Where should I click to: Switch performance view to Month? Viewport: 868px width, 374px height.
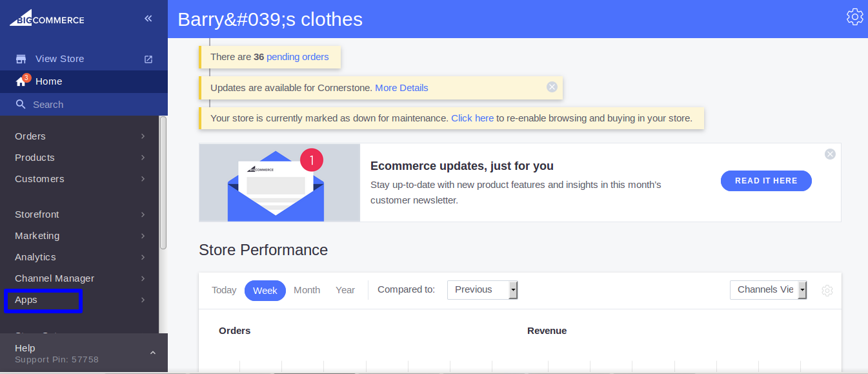point(307,290)
